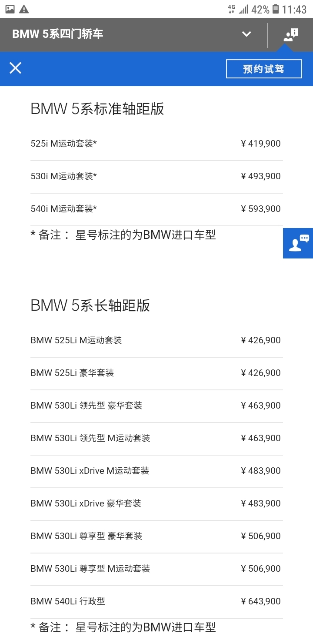Pick BMW 530Li 尊享型 豪华套装 row
Viewport: 313px width, 644px height.
tap(156, 537)
